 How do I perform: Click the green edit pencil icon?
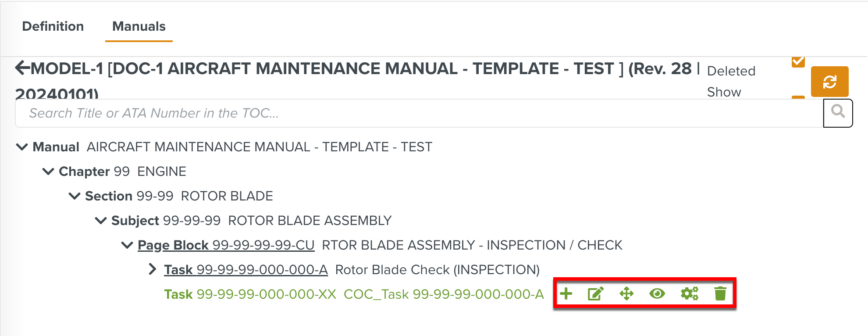point(595,293)
